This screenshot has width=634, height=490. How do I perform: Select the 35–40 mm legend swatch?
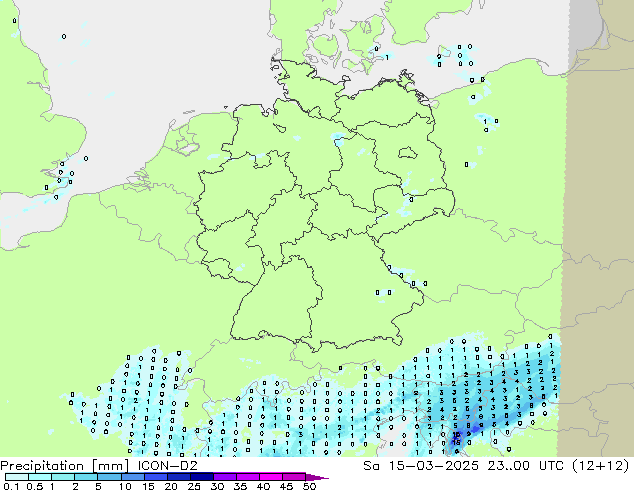247,477
